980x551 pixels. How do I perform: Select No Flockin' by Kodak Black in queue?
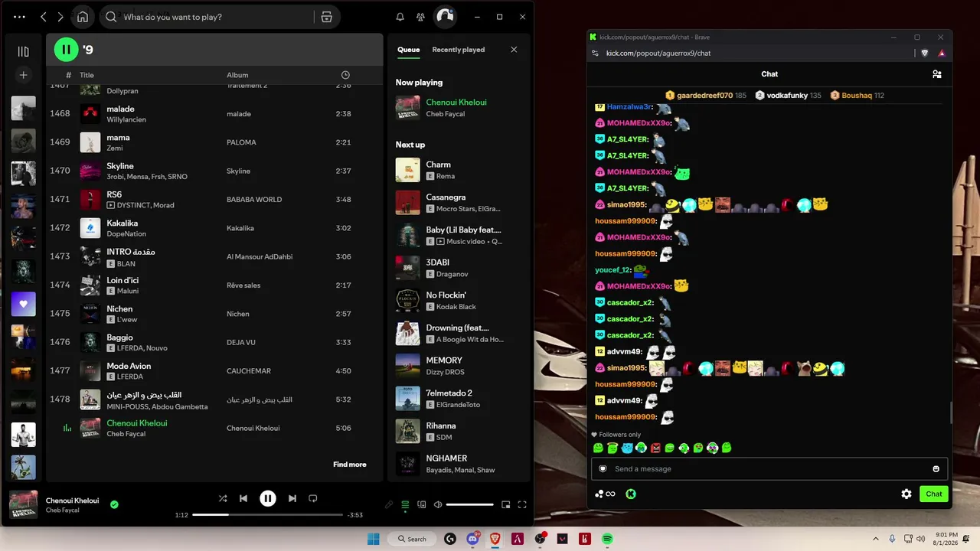[x=459, y=301]
